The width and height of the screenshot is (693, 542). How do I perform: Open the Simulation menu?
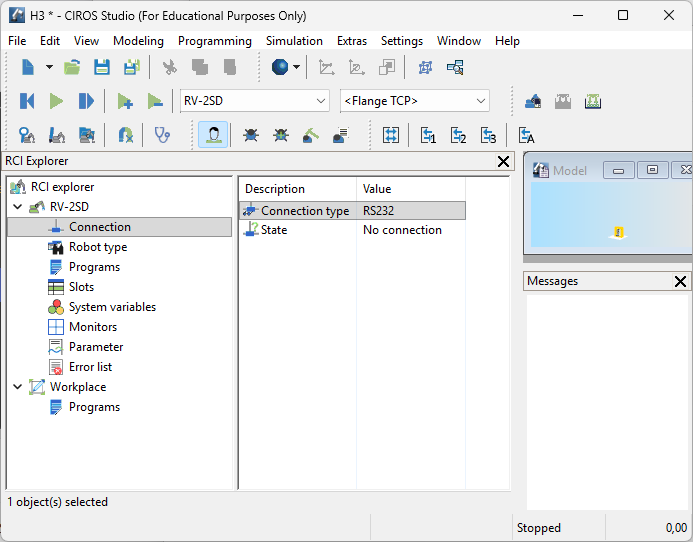pyautogui.click(x=294, y=41)
